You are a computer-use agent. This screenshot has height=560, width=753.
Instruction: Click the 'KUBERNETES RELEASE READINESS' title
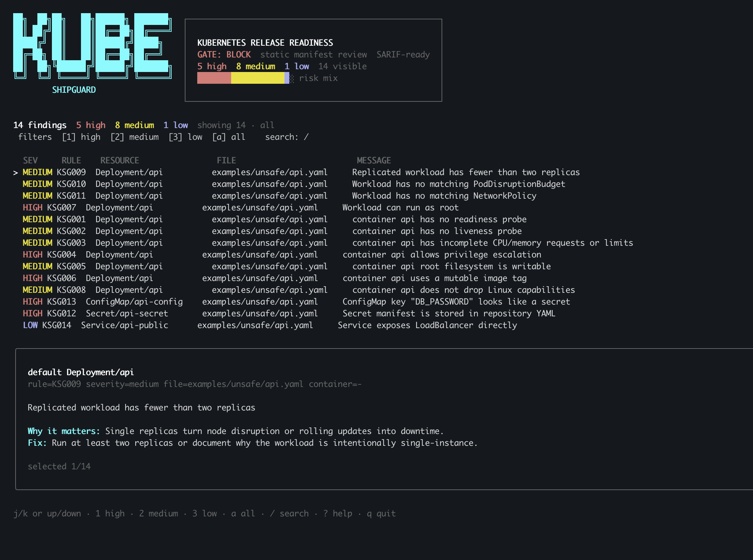[x=265, y=43]
